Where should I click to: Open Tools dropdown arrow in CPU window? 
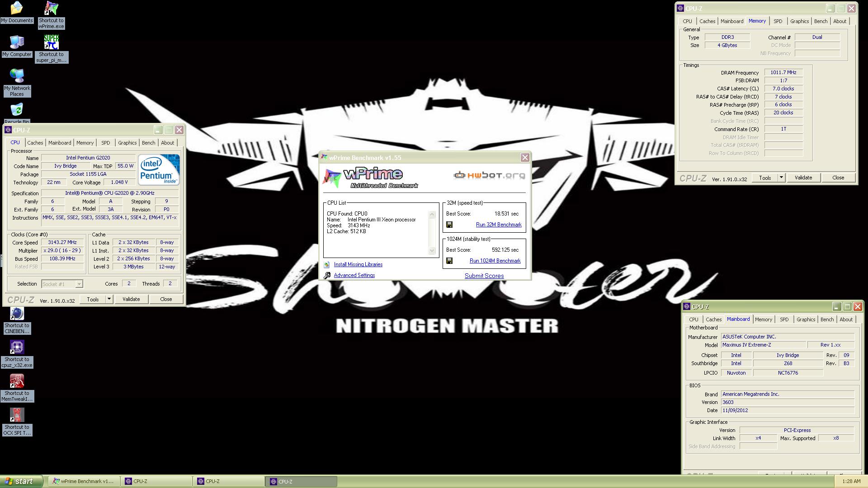coord(109,299)
